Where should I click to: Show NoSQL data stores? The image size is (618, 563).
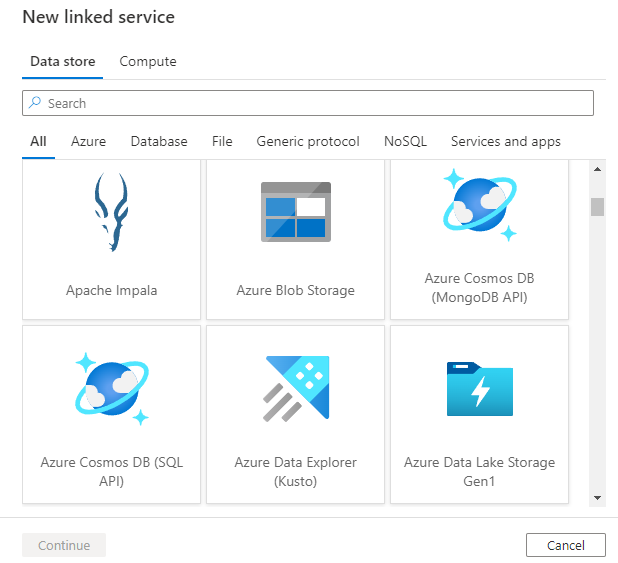coord(405,142)
